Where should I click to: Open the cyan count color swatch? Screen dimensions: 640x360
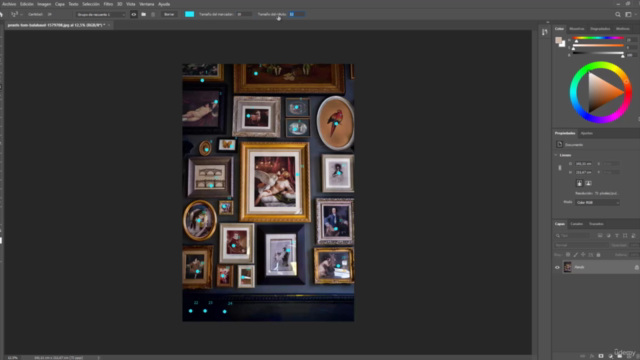point(189,14)
